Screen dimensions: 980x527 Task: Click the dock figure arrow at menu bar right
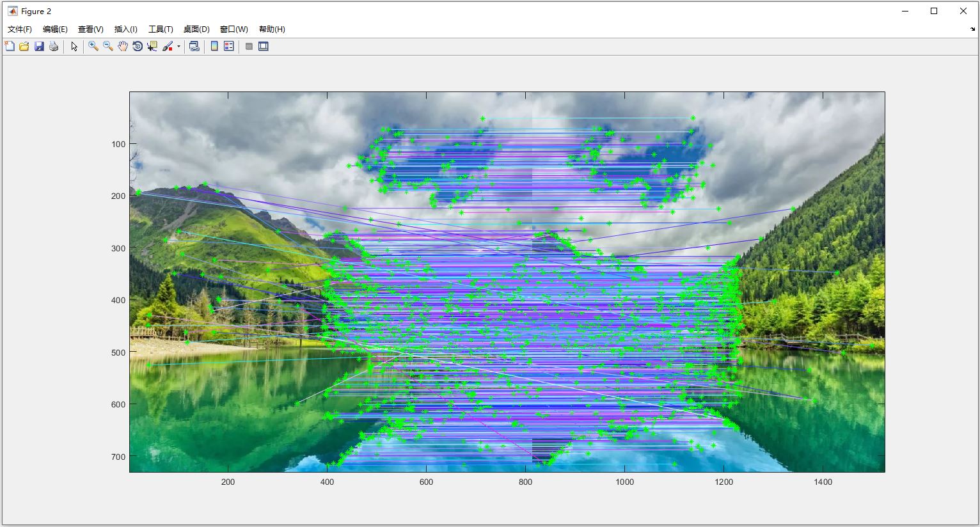pyautogui.click(x=973, y=29)
